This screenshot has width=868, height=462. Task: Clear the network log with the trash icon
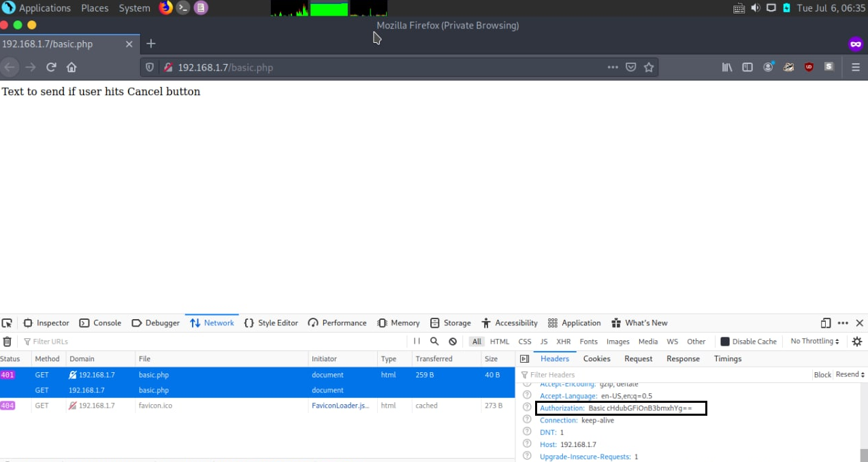[7, 342]
